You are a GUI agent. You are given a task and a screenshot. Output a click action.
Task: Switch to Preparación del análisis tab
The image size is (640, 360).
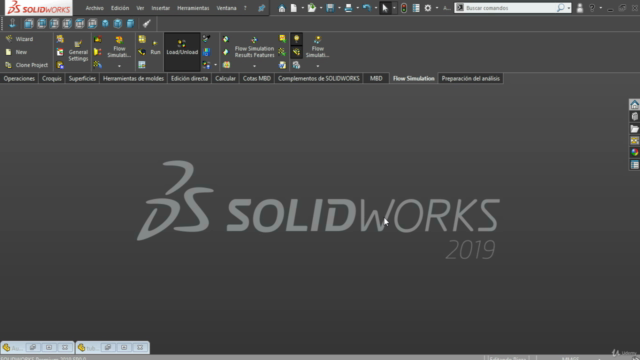(471, 78)
